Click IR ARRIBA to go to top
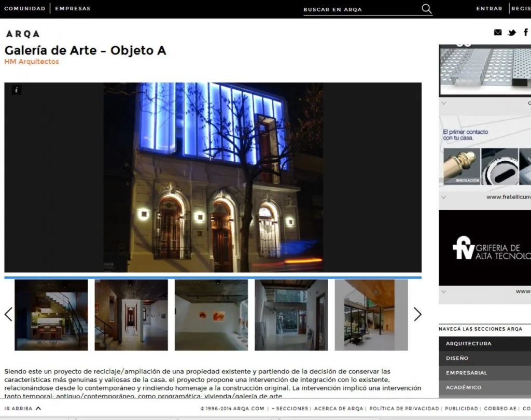Screen dimensions: 531x420 tap(18, 409)
